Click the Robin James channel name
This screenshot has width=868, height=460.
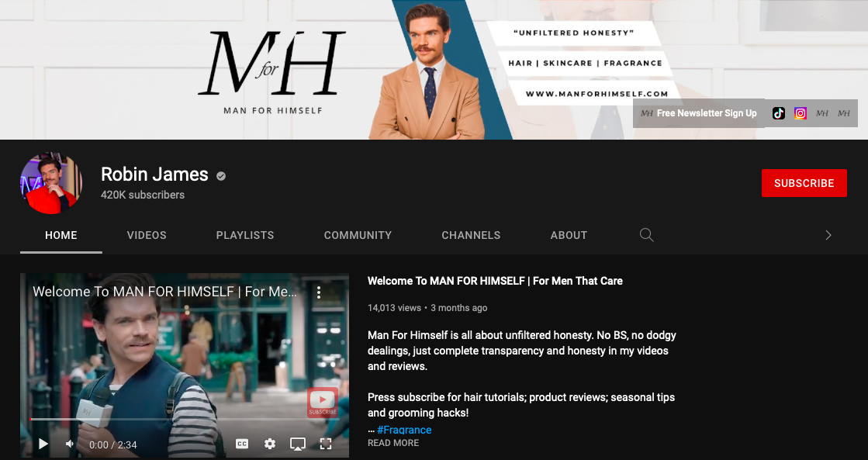tap(154, 175)
